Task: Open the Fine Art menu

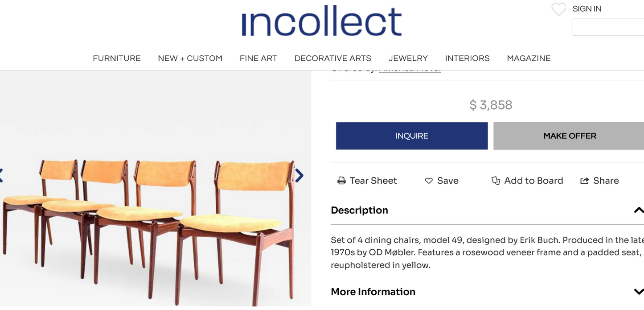Action: point(258,58)
